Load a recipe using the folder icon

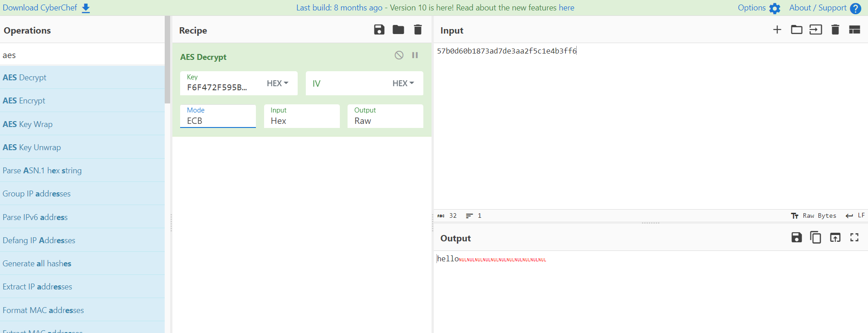click(398, 30)
